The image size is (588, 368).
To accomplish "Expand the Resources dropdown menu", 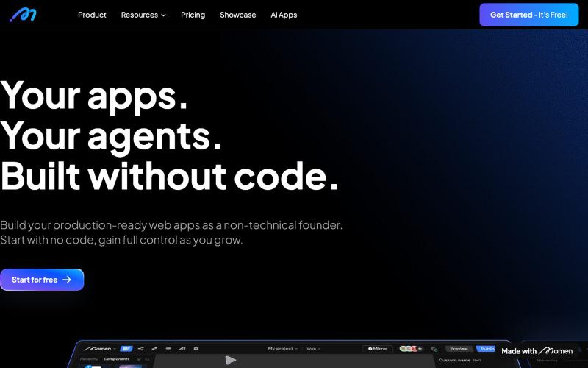I will (143, 15).
